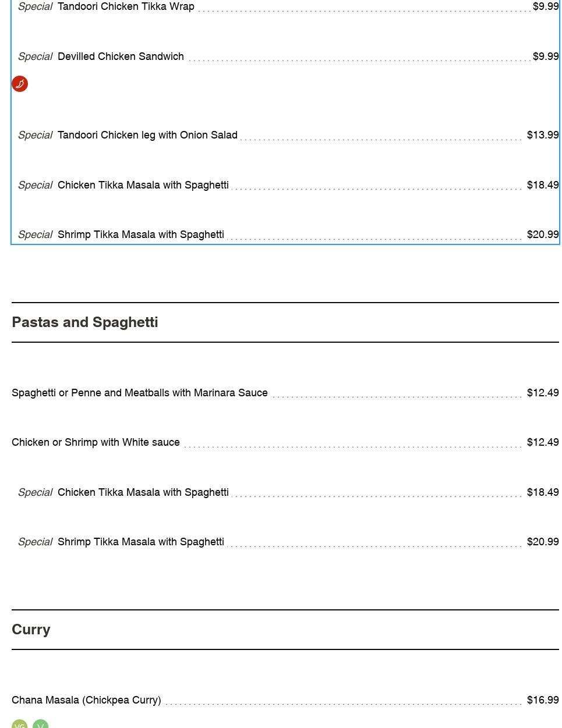Select Spaghetti or Penne and Meatballs item
The width and height of the screenshot is (562, 728).
tap(140, 393)
